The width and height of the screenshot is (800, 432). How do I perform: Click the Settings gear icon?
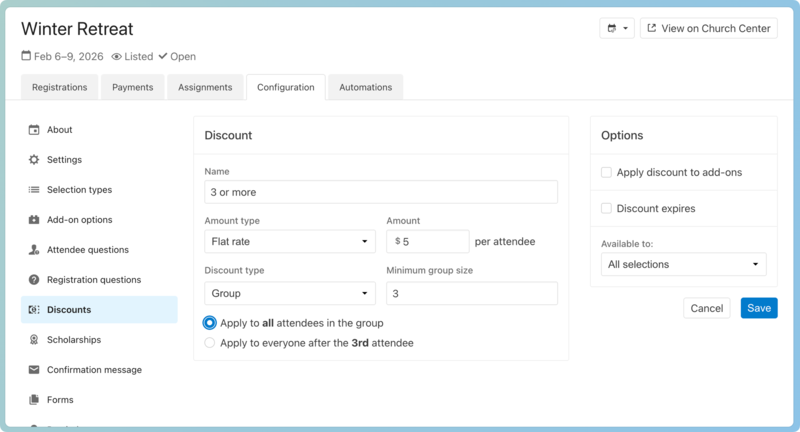click(34, 160)
